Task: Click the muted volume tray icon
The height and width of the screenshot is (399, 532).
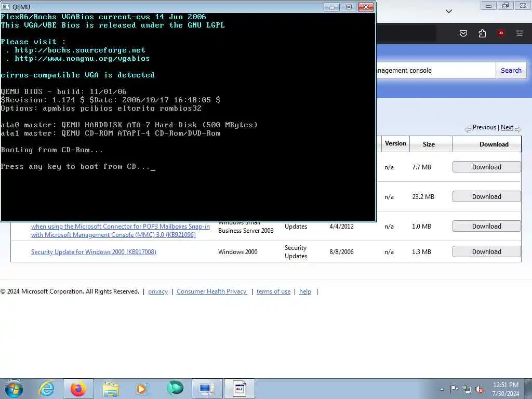Action: pyautogui.click(x=480, y=390)
